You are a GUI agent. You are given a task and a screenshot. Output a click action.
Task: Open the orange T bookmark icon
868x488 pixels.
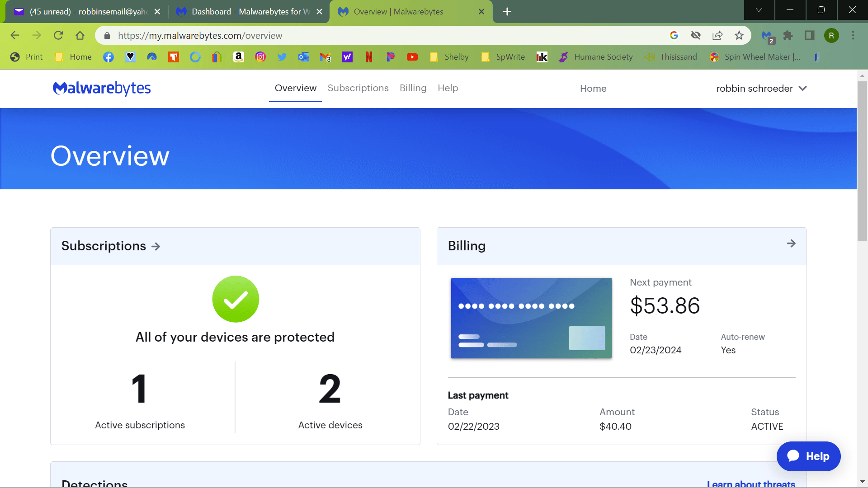pos(174,57)
